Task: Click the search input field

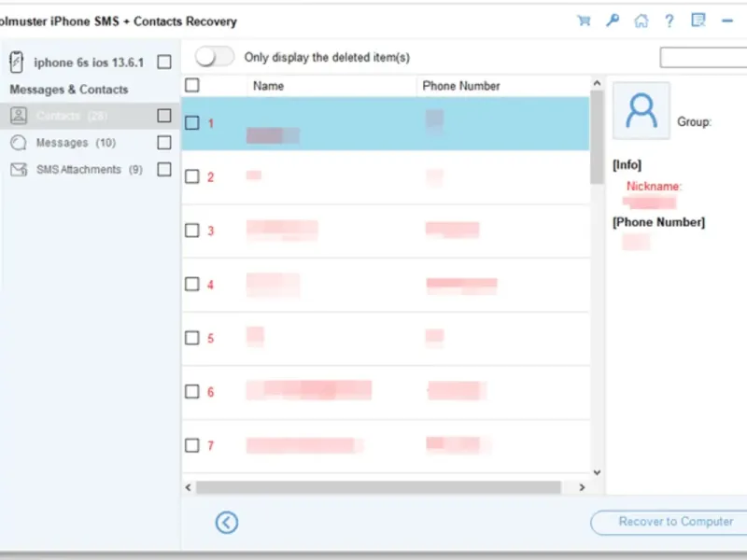Action: [704, 57]
